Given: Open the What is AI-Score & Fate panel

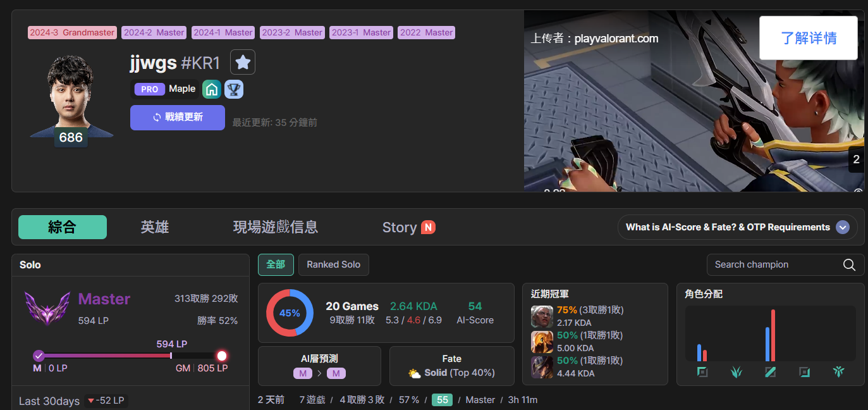Looking at the screenshot, I should click(x=737, y=227).
